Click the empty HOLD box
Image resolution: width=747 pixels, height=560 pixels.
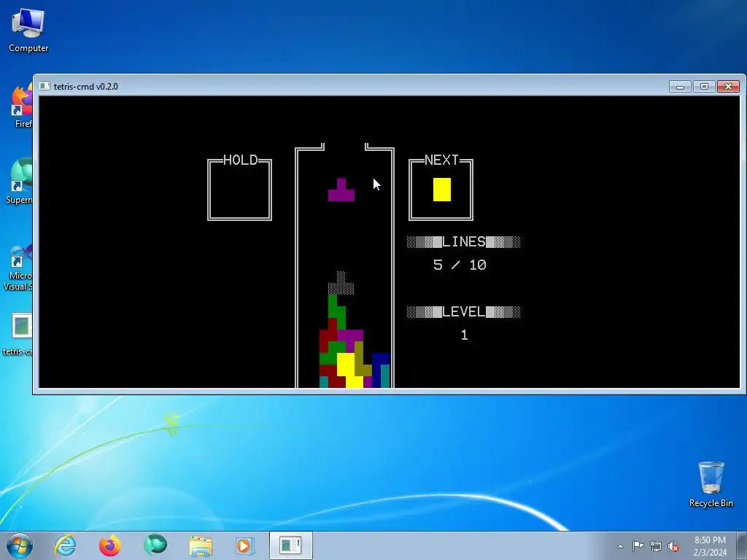coord(239,190)
